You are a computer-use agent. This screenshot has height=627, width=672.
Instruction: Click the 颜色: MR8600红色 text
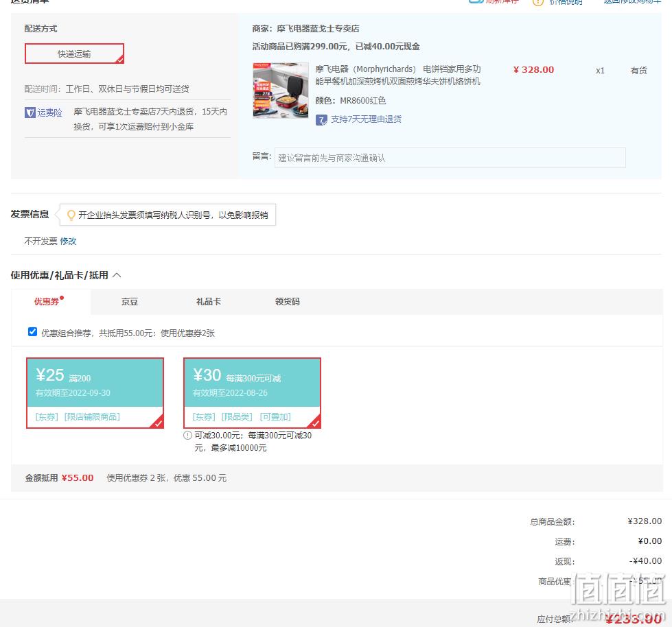351,101
